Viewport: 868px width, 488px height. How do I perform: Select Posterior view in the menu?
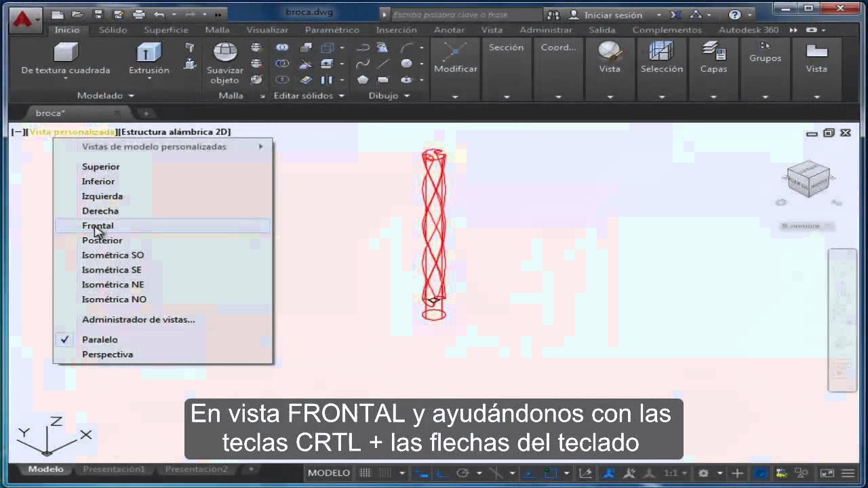click(163, 241)
